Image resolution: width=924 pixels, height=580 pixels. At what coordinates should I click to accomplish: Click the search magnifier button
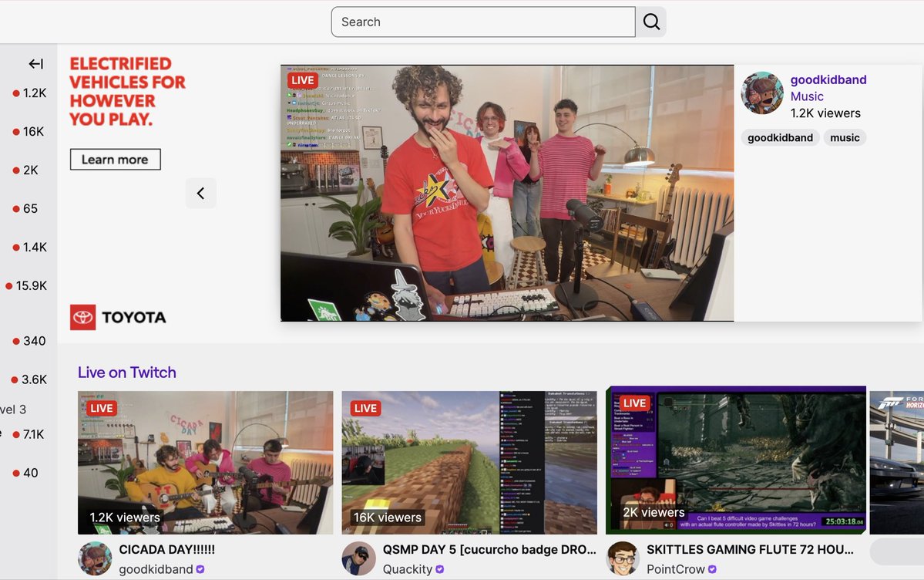coord(651,22)
